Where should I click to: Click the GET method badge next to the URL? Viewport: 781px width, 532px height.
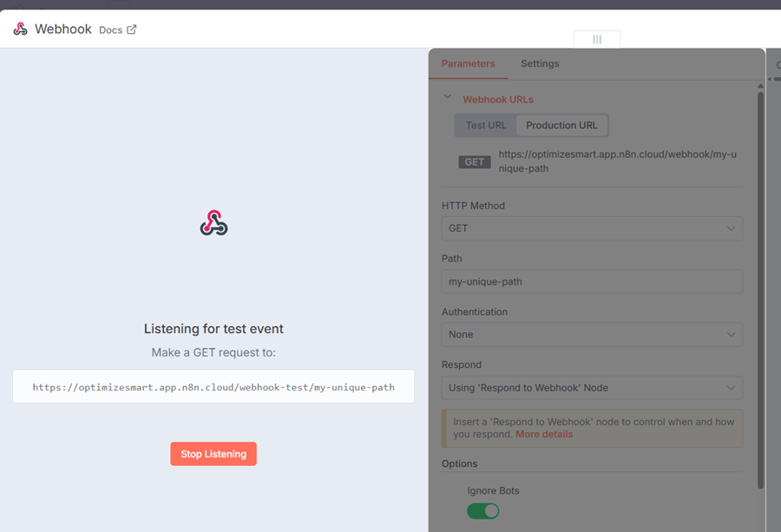474,162
